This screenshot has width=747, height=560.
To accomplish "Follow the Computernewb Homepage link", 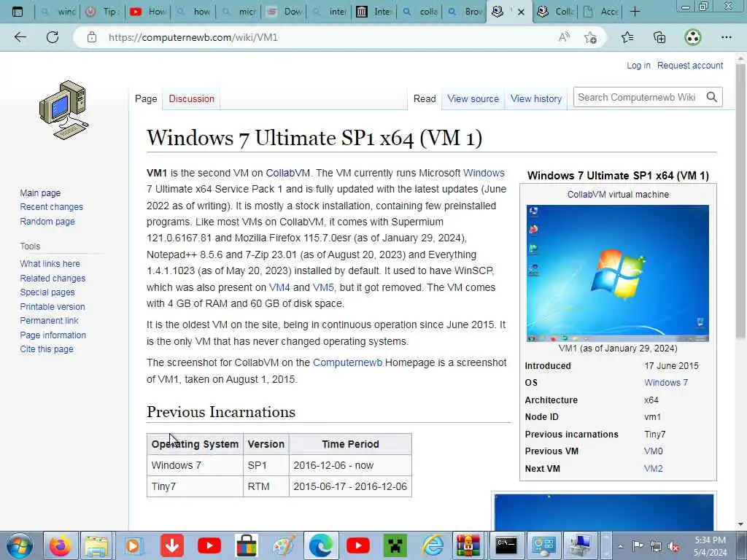I will 347,362.
